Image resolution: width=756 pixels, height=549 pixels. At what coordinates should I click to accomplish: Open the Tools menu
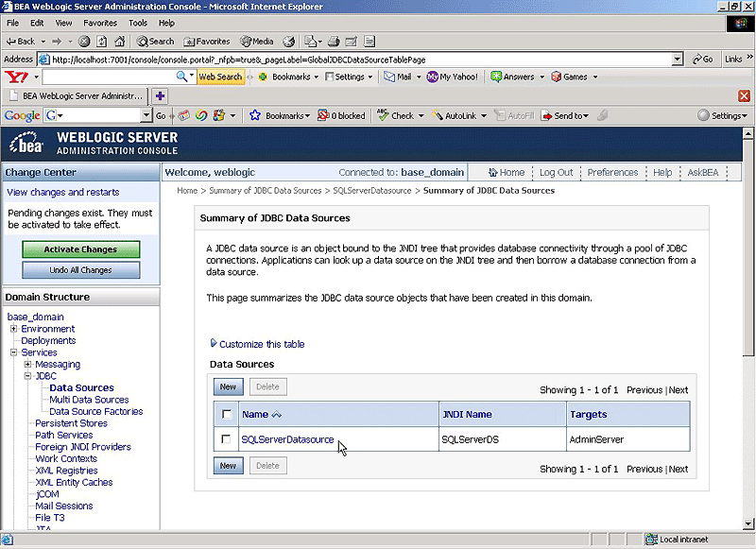pos(138,23)
